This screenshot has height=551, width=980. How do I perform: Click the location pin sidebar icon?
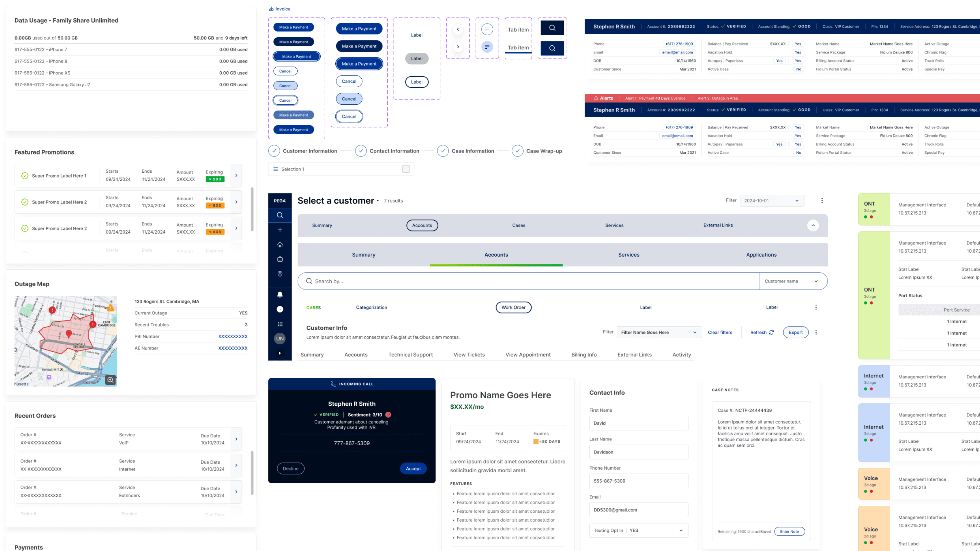pos(280,274)
